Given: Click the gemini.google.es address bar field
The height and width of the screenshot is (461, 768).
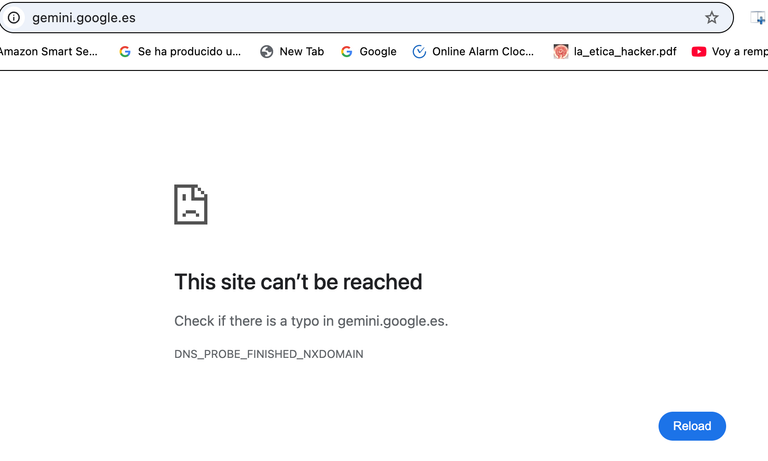Looking at the screenshot, I should 366,18.
